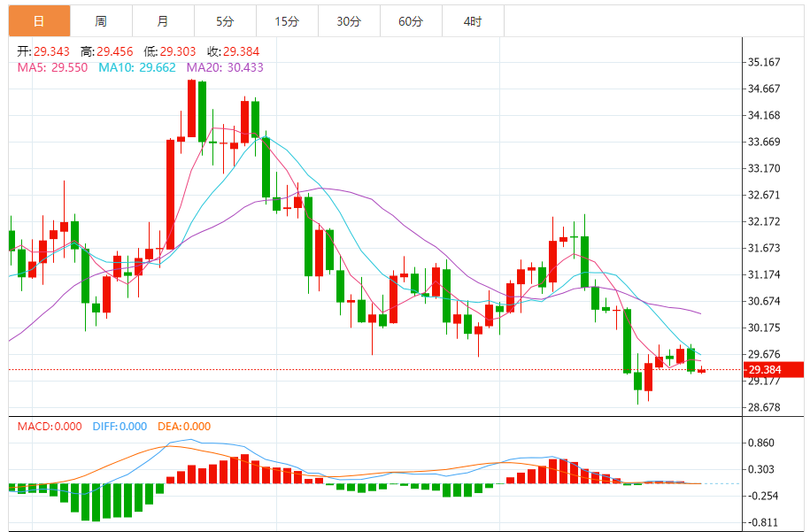Switch to the 月 monthly tab
The image size is (810, 532).
click(x=163, y=21)
